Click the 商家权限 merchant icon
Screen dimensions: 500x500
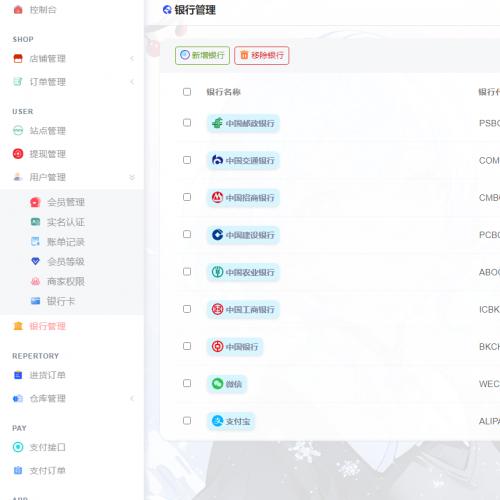(35, 281)
